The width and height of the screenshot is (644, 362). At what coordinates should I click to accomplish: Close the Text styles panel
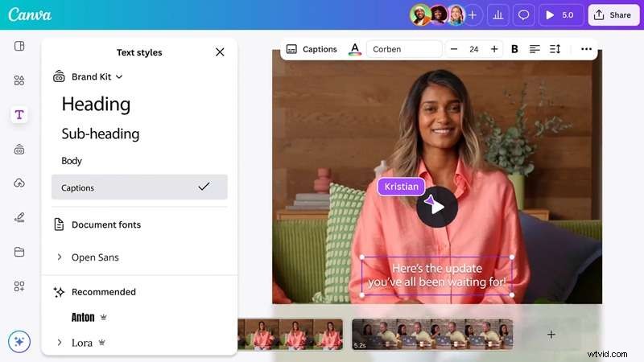tap(220, 52)
